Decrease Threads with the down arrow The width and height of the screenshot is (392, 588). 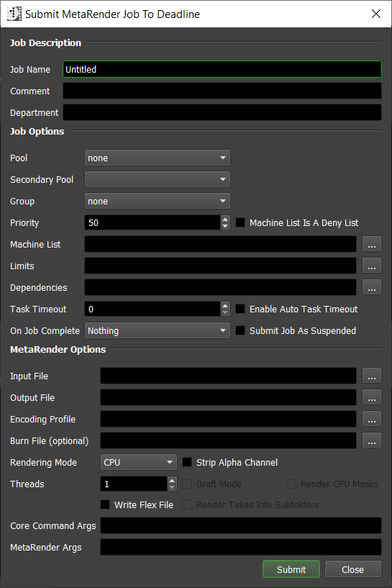172,487
